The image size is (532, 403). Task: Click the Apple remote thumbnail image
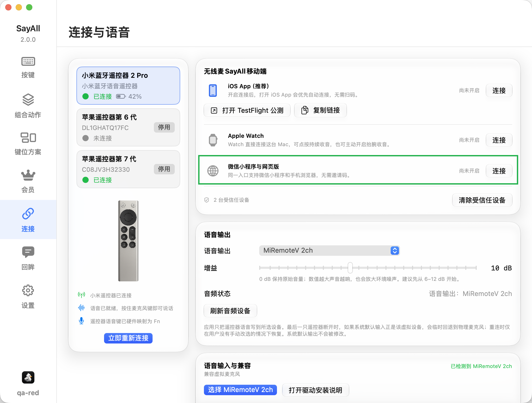[128, 241]
